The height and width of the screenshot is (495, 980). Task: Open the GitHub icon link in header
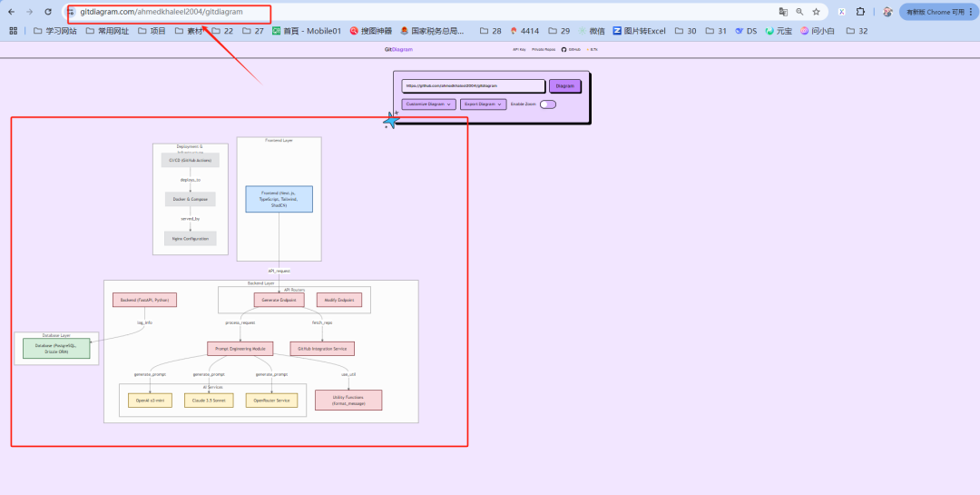click(x=563, y=49)
